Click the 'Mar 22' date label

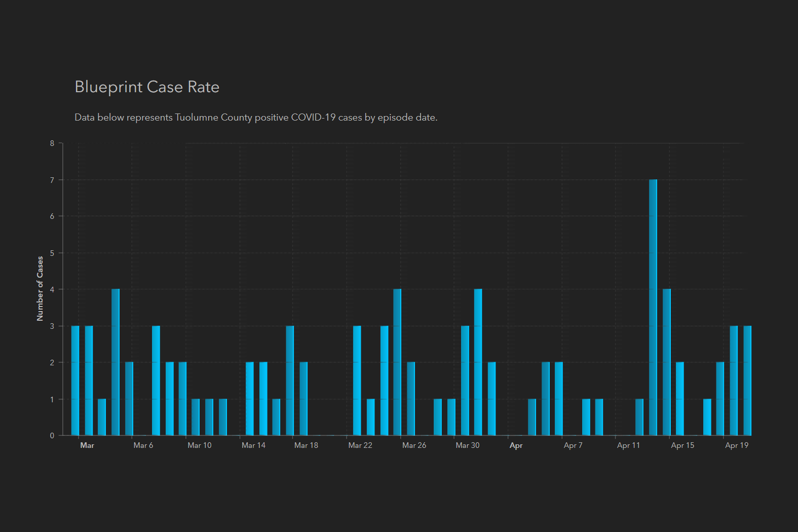[x=360, y=445]
